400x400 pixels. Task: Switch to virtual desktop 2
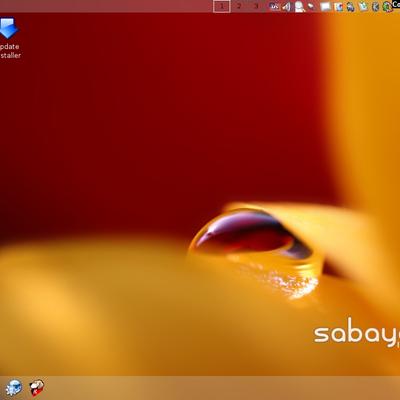(239, 6)
